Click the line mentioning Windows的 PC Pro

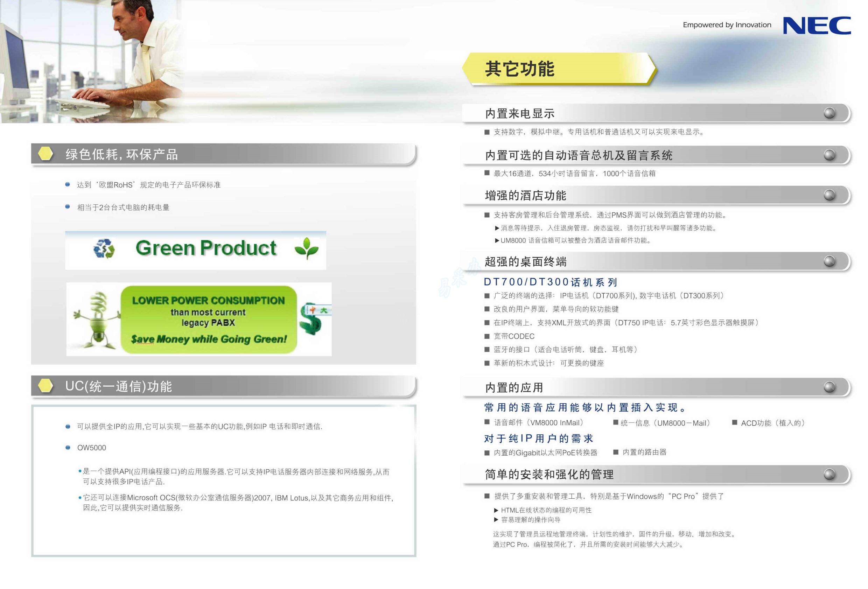609,496
